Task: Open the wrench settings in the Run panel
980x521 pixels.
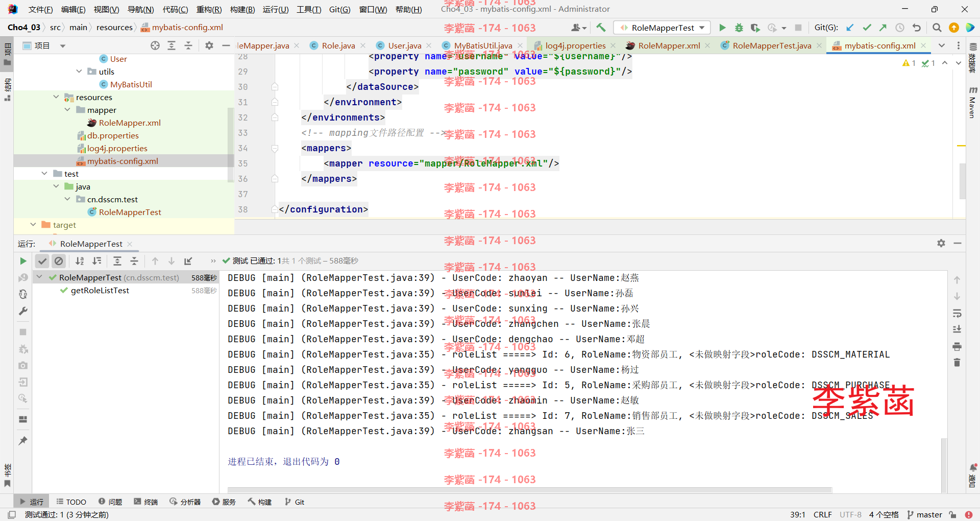Action: coord(23,311)
